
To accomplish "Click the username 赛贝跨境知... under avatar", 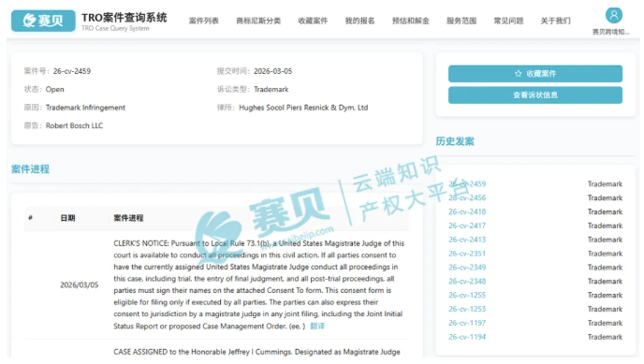I will pyautogui.click(x=611, y=32).
